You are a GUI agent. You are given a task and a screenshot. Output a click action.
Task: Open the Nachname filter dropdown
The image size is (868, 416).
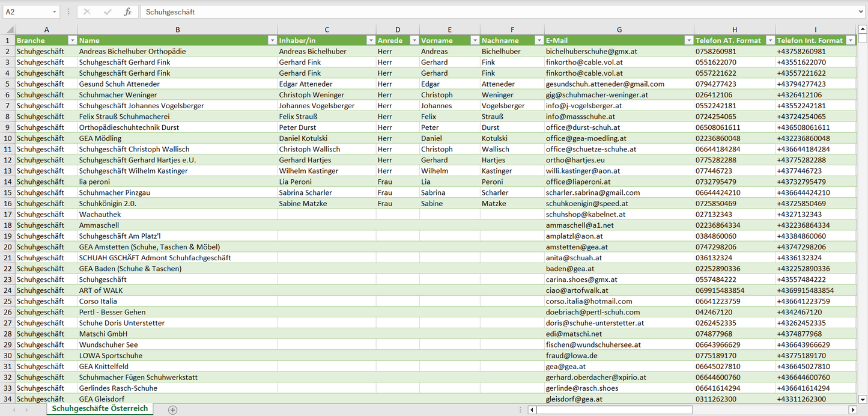(x=539, y=40)
